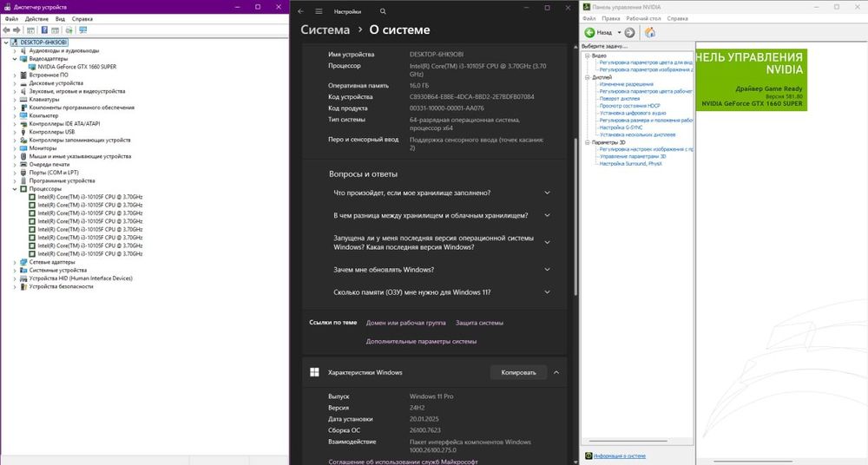The height and width of the screenshot is (465, 868).
Task: Expand 'Что произойдет, если мое хранилище заполнено?' question
Action: 547,193
